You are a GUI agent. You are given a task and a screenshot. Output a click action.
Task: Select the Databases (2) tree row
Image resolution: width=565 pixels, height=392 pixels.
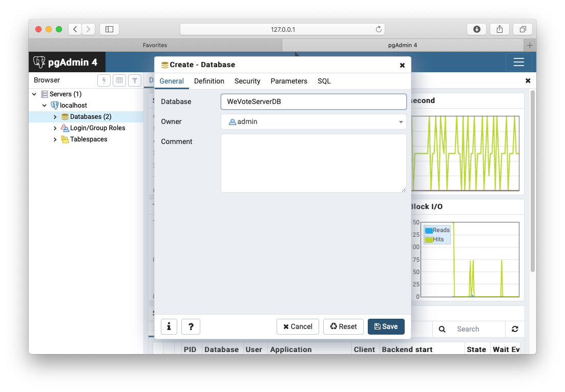86,117
